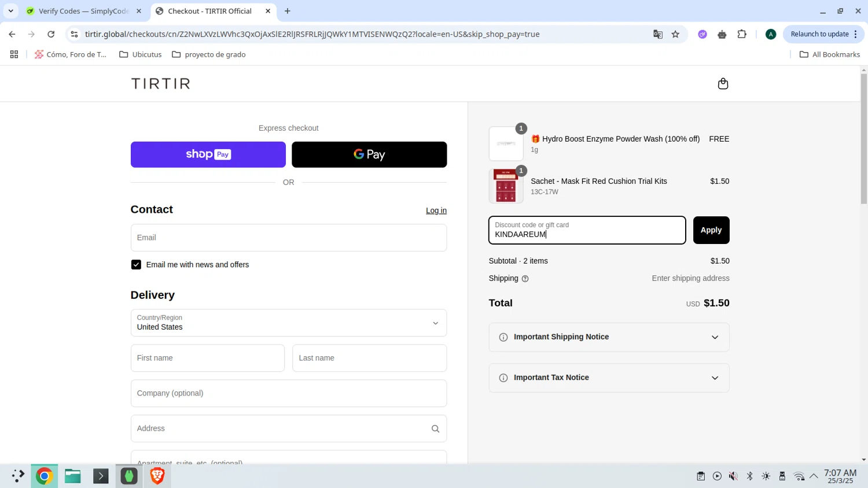Expand Important Tax Notice
The image size is (868, 488).
click(x=609, y=378)
